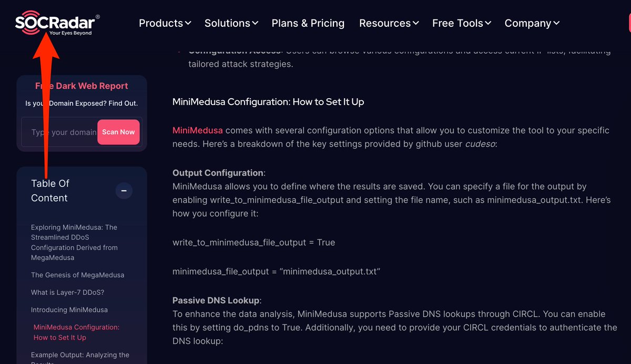Expand the Free Tools menu

coord(462,23)
